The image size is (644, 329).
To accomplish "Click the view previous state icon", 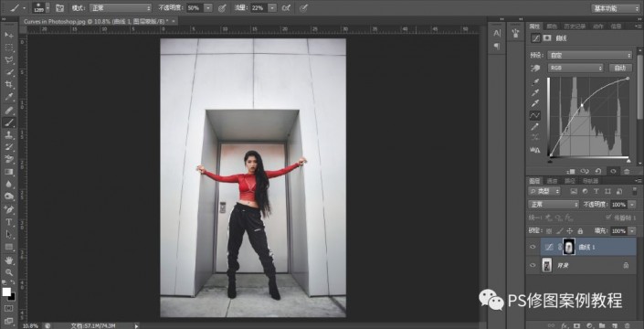I will 585,171.
